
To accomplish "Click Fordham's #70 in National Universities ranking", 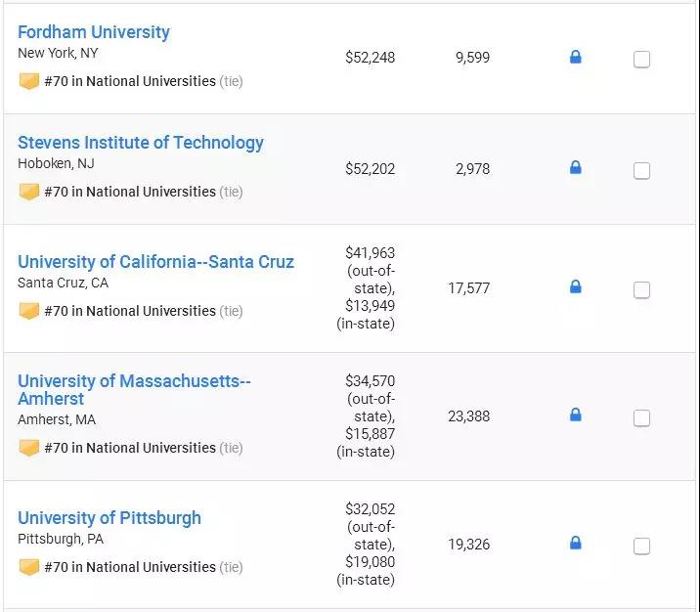I will 129,81.
